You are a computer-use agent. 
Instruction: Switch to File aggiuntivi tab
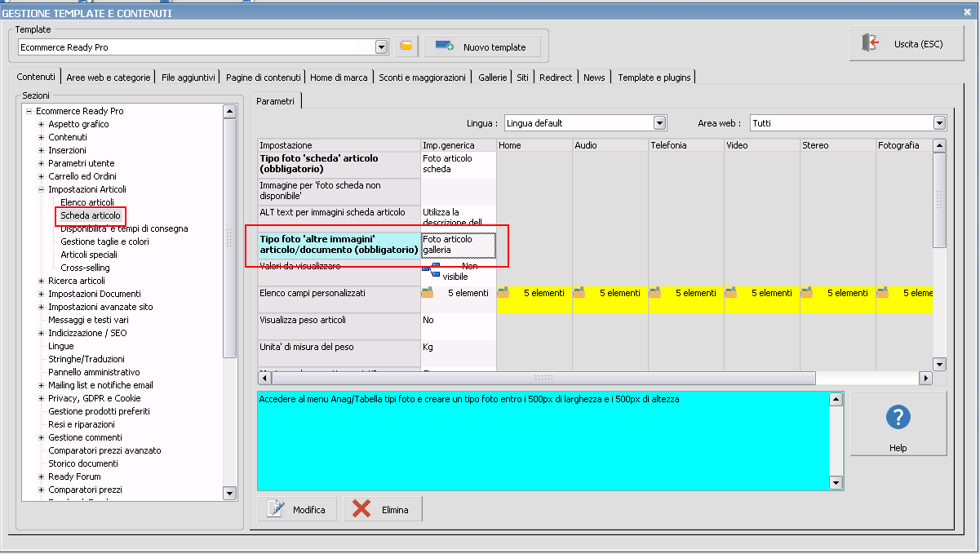[x=188, y=78]
